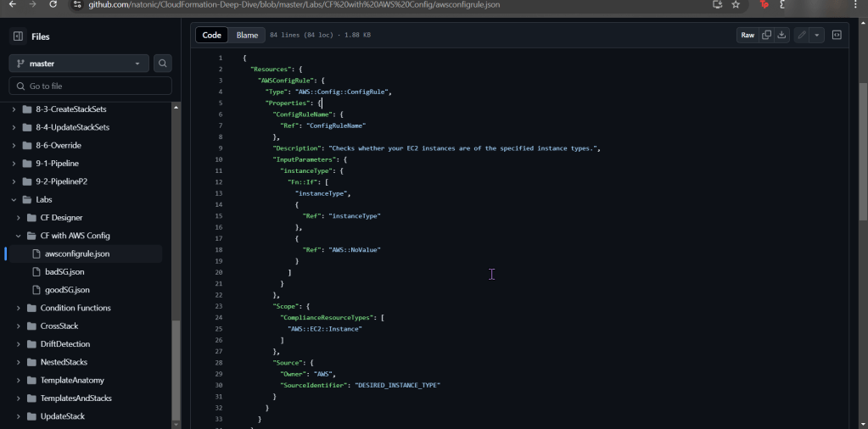Click the Go to file search field

click(91, 86)
